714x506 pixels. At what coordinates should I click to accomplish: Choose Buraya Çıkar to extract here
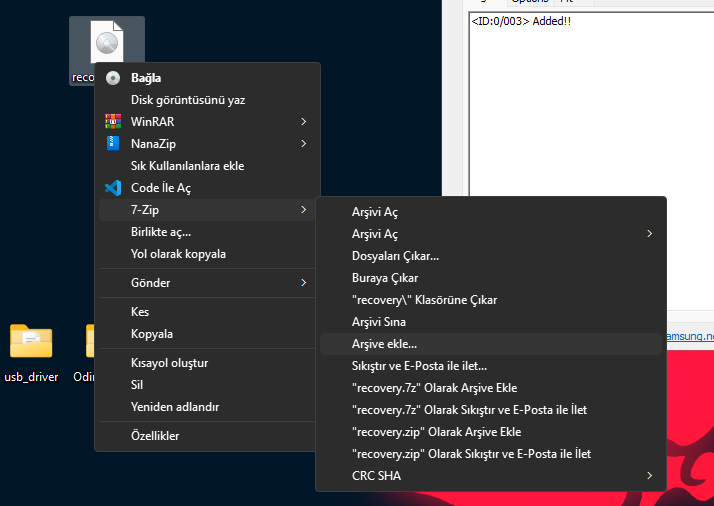click(x=385, y=278)
